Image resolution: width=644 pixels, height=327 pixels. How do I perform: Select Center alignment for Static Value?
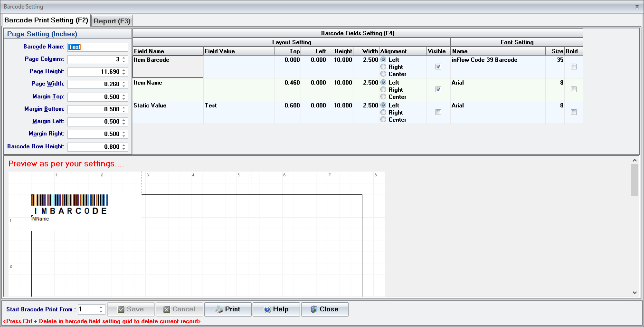click(x=383, y=120)
